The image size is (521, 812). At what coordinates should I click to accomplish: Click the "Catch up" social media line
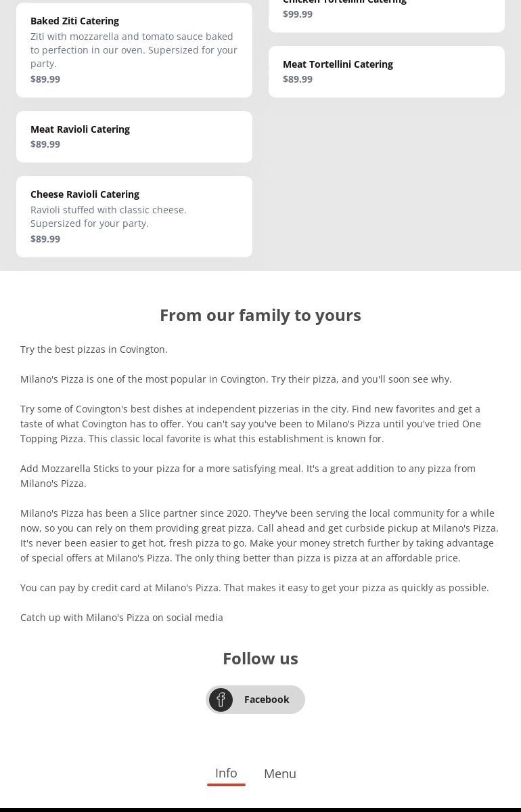point(122,618)
